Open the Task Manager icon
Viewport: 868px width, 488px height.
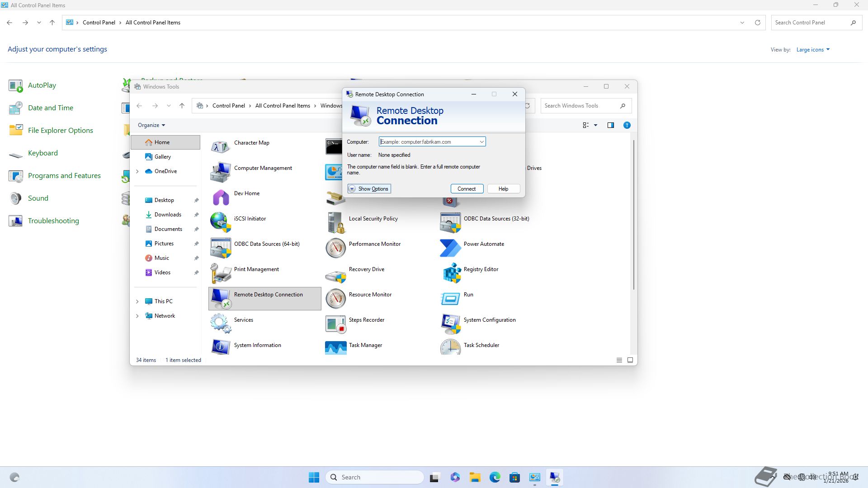tap(335, 347)
